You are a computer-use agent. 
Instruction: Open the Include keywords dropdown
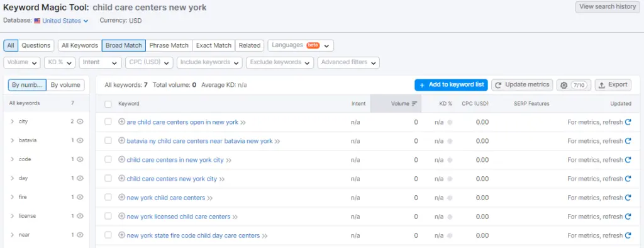209,62
